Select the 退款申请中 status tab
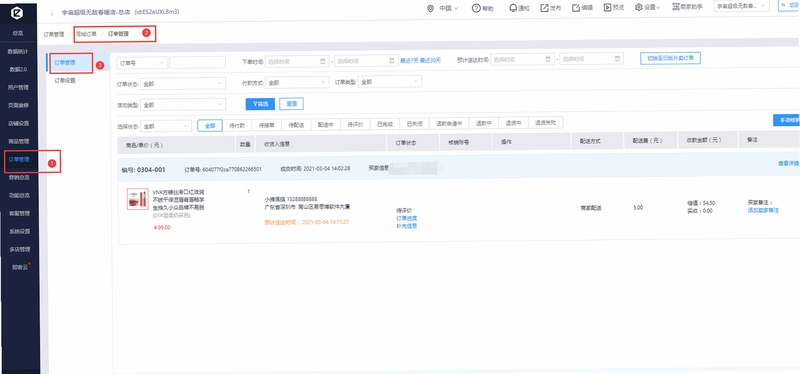This screenshot has width=800, height=374. (449, 123)
